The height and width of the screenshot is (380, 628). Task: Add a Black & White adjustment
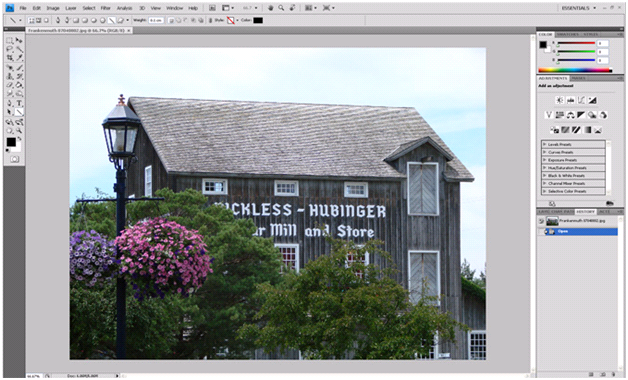[x=581, y=115]
